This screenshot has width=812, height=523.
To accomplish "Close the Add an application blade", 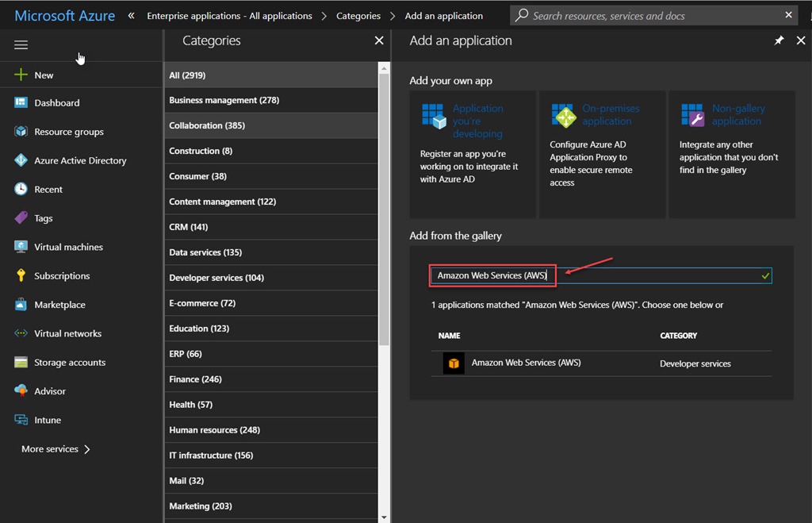I will click(x=801, y=40).
